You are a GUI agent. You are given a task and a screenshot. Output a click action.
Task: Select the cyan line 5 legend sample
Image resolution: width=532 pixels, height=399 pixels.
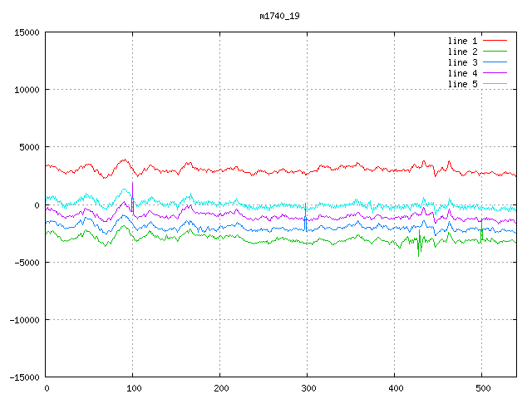(495, 84)
